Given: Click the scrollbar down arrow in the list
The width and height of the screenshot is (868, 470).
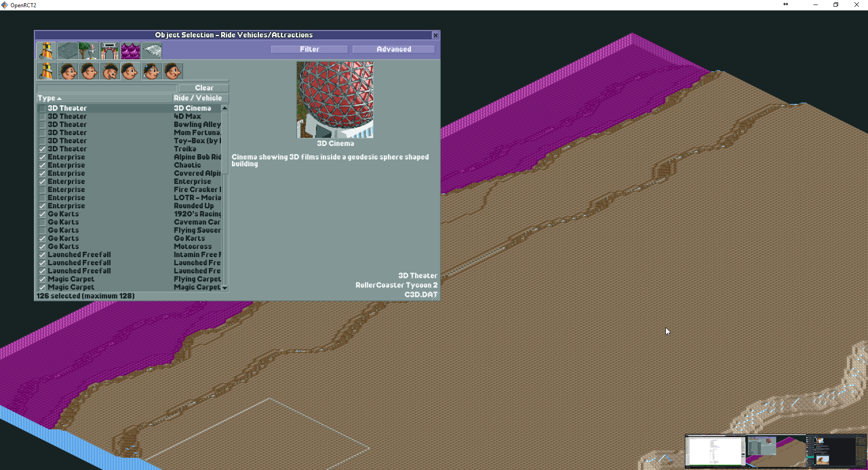Looking at the screenshot, I should point(225,288).
